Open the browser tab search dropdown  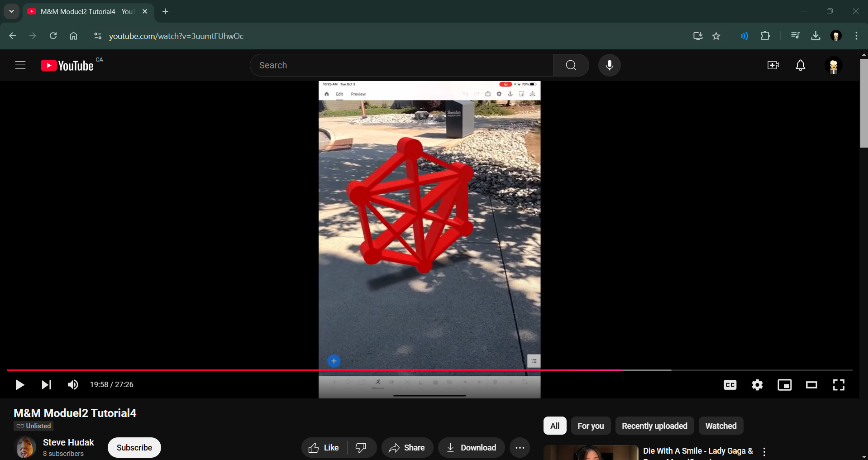coord(11,11)
